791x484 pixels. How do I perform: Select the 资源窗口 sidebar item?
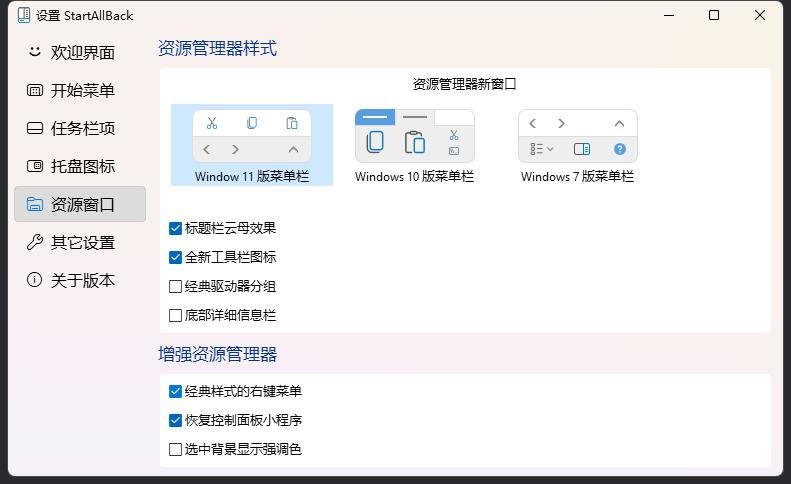[x=80, y=204]
